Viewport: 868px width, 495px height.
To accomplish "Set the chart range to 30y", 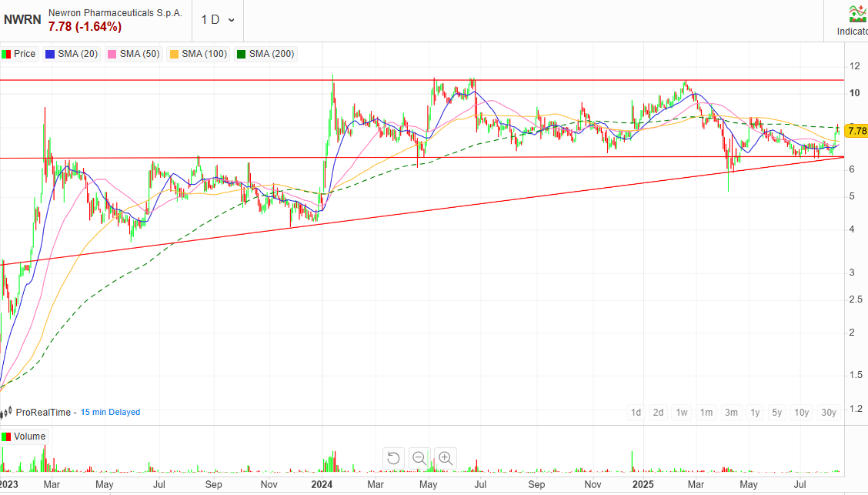I will pos(829,413).
